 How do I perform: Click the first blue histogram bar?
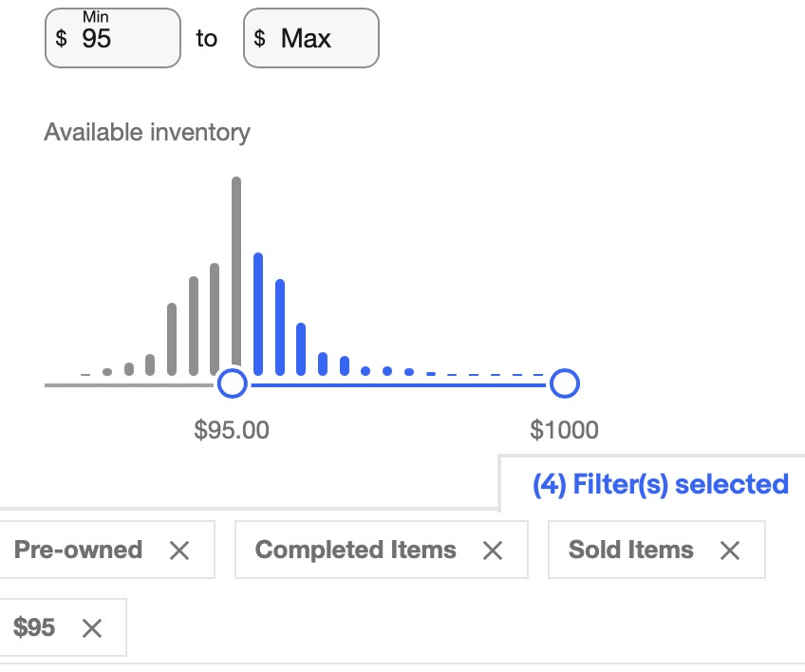258,313
